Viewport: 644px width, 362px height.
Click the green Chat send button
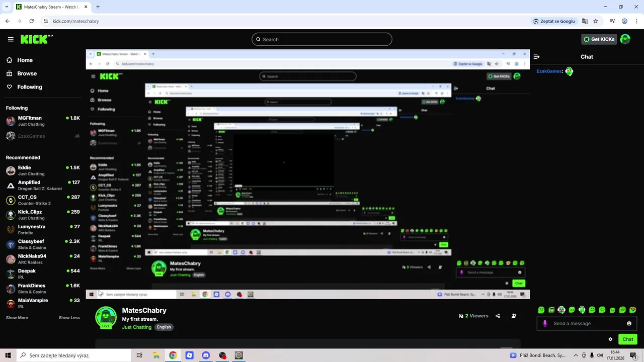point(628,339)
